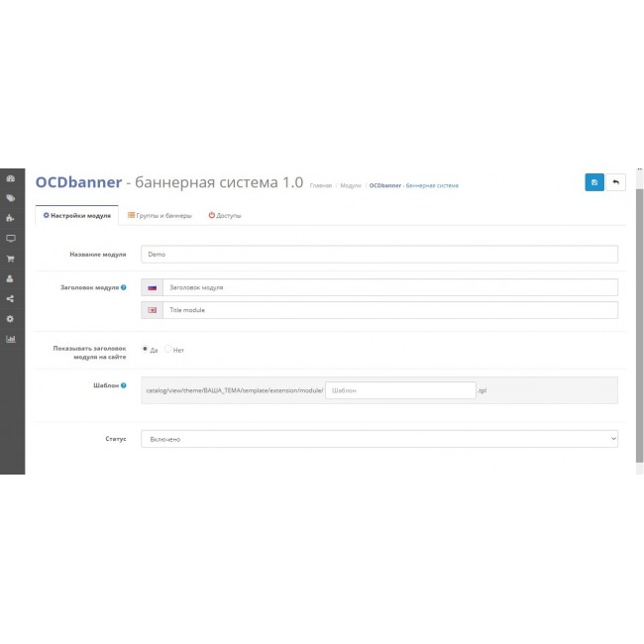Select the 'Да' radio button
The height and width of the screenshot is (644, 644).
146,349
